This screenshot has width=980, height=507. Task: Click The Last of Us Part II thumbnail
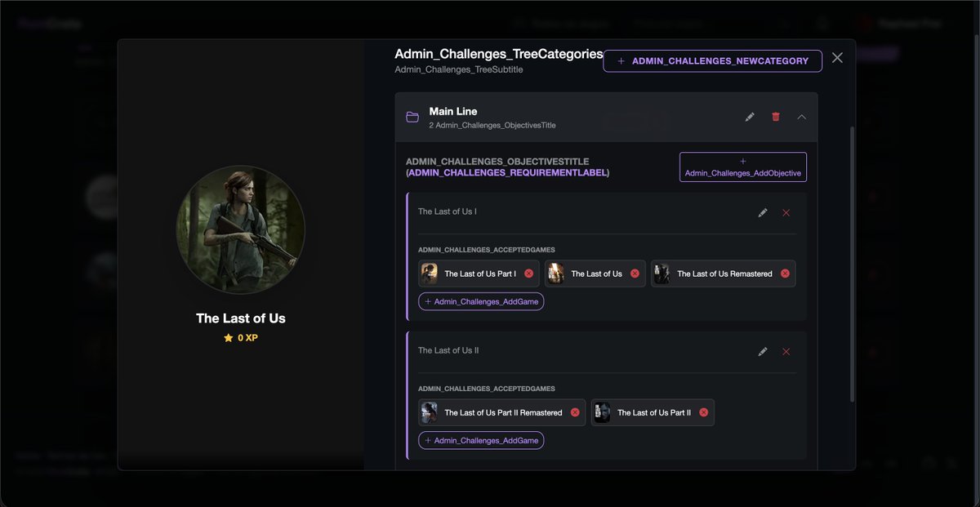point(603,412)
